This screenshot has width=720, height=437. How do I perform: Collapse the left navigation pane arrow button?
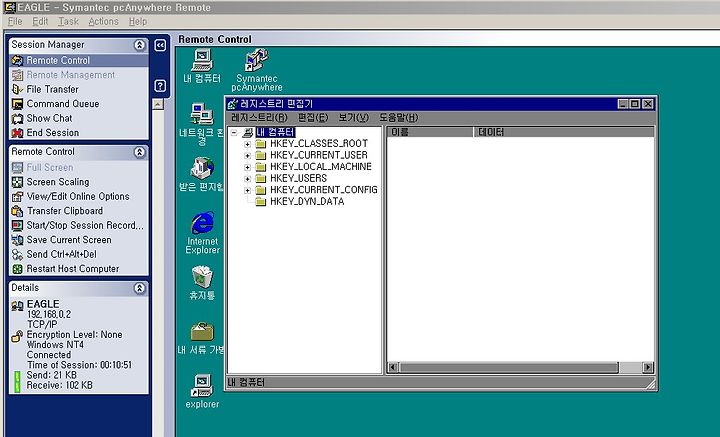click(160, 45)
